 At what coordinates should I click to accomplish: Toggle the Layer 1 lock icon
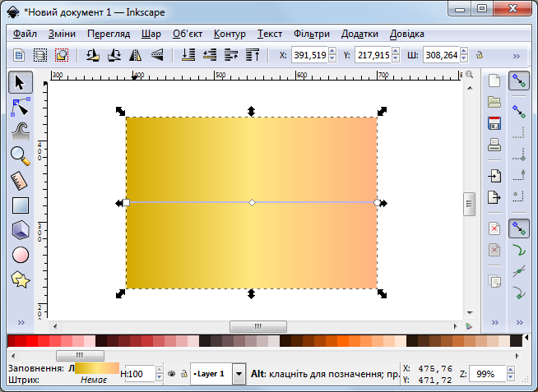point(183,374)
